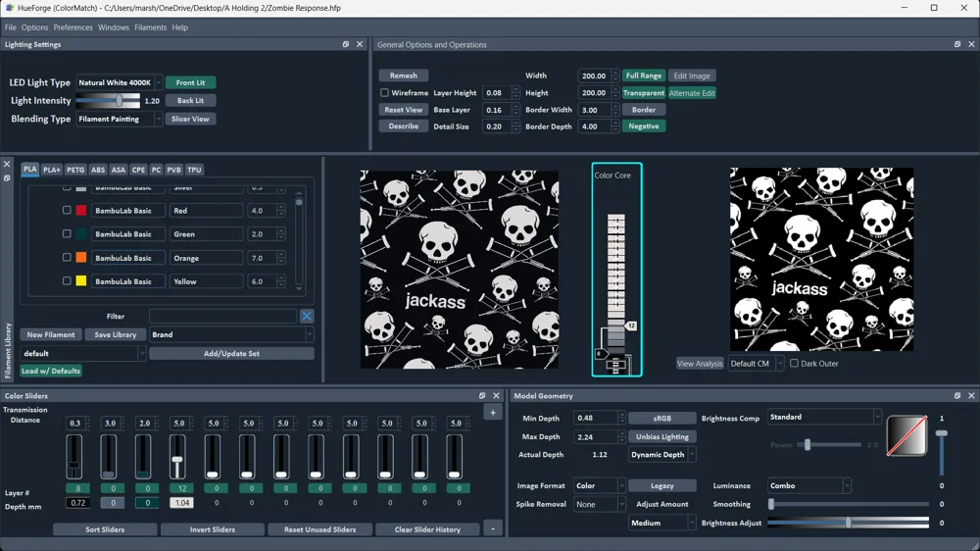Adjust the Light Intensity slider
The width and height of the screenshot is (980, 551).
pos(108,100)
